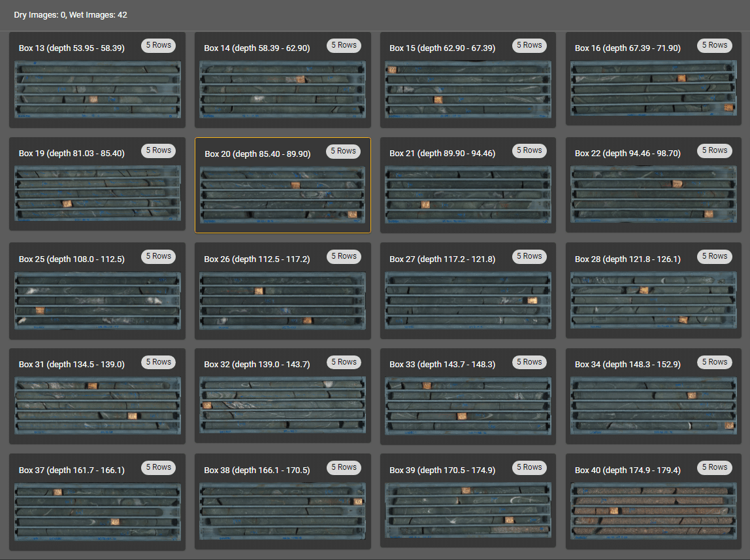
Task: Select the title 'Box 19 (depth 81.03 - 85.40)'
Action: point(72,153)
